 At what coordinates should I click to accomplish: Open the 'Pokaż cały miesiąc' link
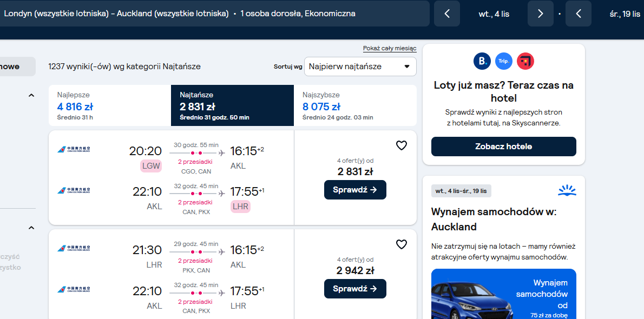tap(390, 49)
